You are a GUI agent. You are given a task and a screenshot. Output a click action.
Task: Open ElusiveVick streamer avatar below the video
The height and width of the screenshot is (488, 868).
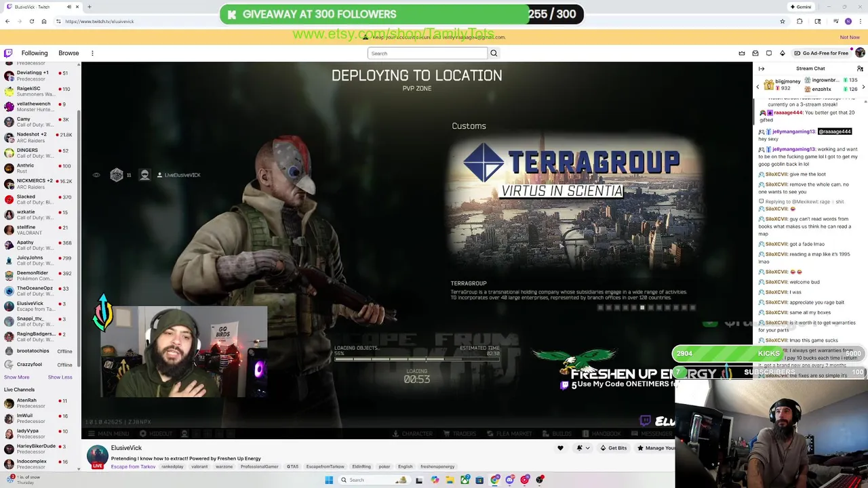[x=97, y=456]
